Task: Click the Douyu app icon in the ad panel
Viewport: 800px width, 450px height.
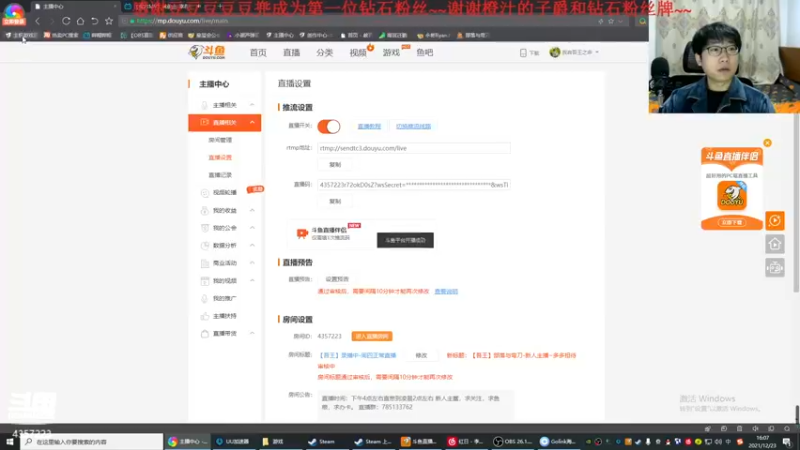Action: [732, 195]
